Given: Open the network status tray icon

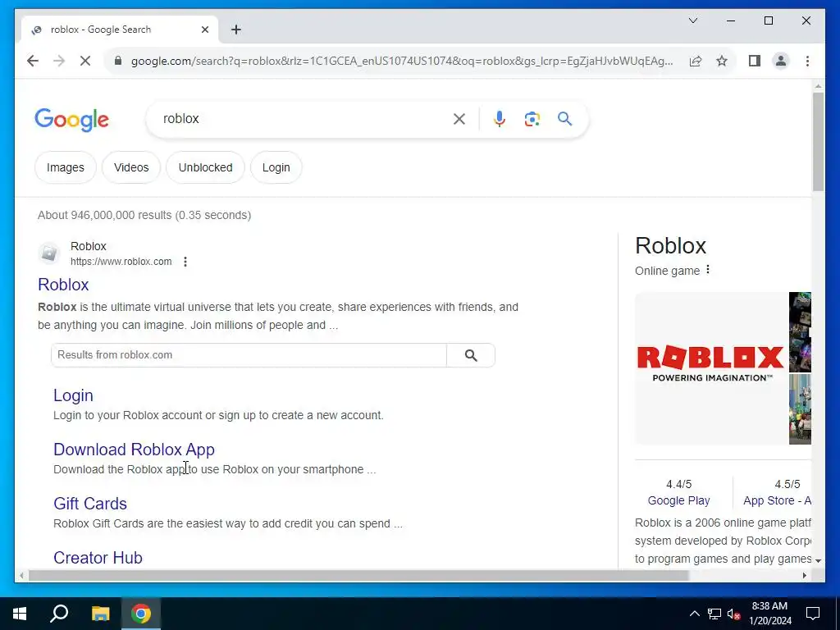Looking at the screenshot, I should tap(714, 614).
